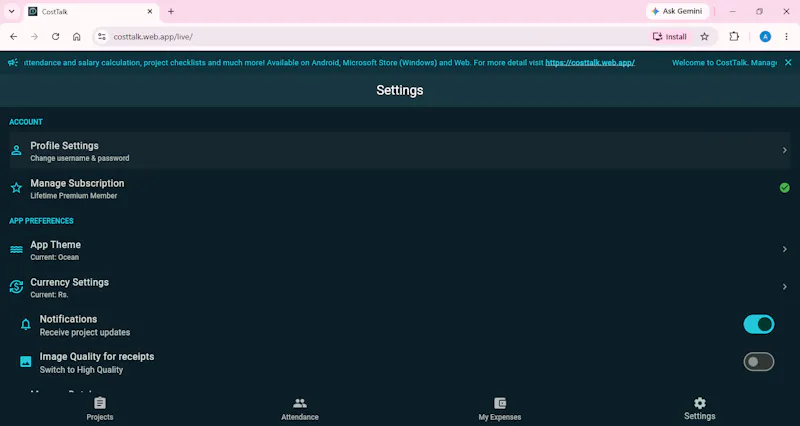Open a new browser tab
Screen dimensions: 800x426
pyautogui.click(x=171, y=11)
